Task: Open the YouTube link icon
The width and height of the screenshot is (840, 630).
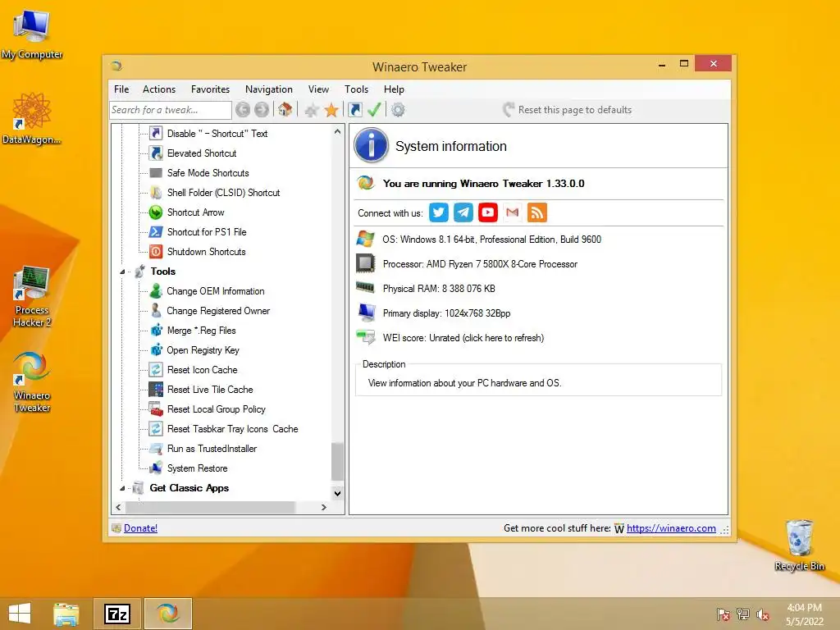Action: pyautogui.click(x=488, y=212)
